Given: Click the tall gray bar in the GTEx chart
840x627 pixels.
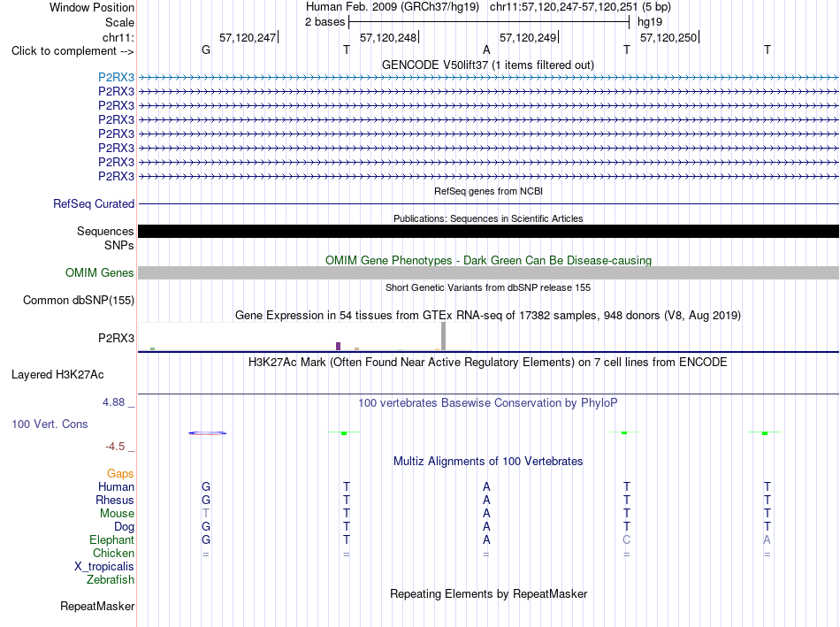Looking at the screenshot, I should pos(443,337).
